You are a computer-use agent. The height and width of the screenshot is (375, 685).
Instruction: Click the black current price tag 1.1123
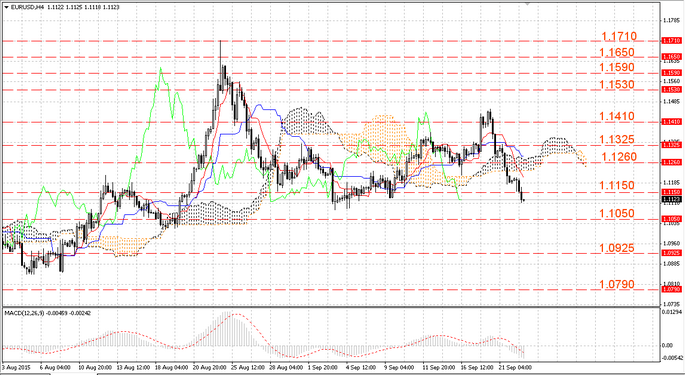click(x=671, y=199)
